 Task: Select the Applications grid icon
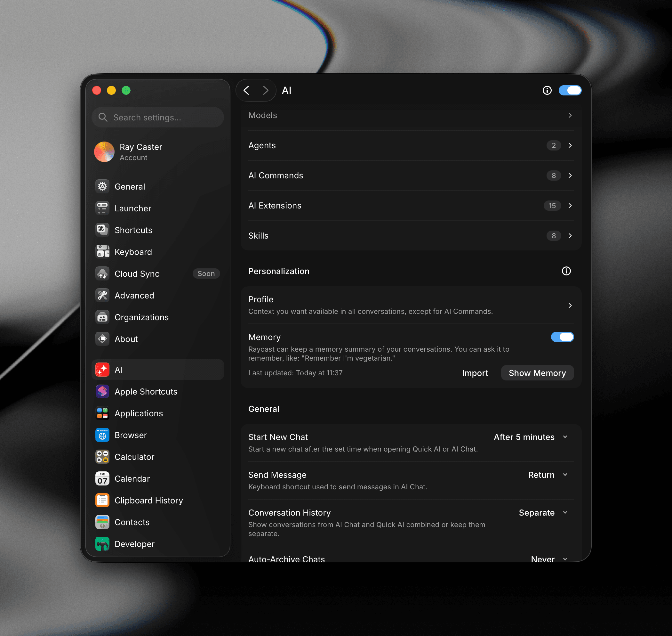click(x=102, y=413)
